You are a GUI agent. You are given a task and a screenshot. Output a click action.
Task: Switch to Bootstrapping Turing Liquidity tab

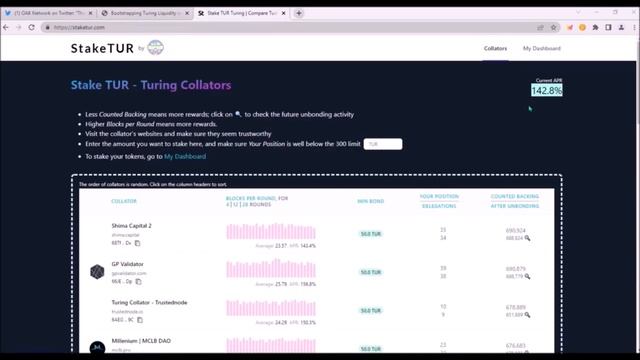pyautogui.click(x=145, y=13)
